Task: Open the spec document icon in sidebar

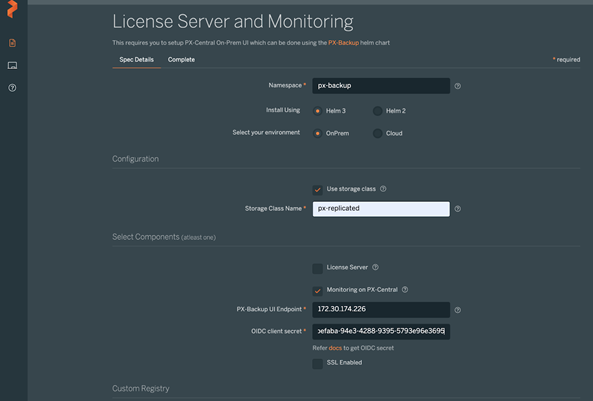Action: (x=12, y=43)
